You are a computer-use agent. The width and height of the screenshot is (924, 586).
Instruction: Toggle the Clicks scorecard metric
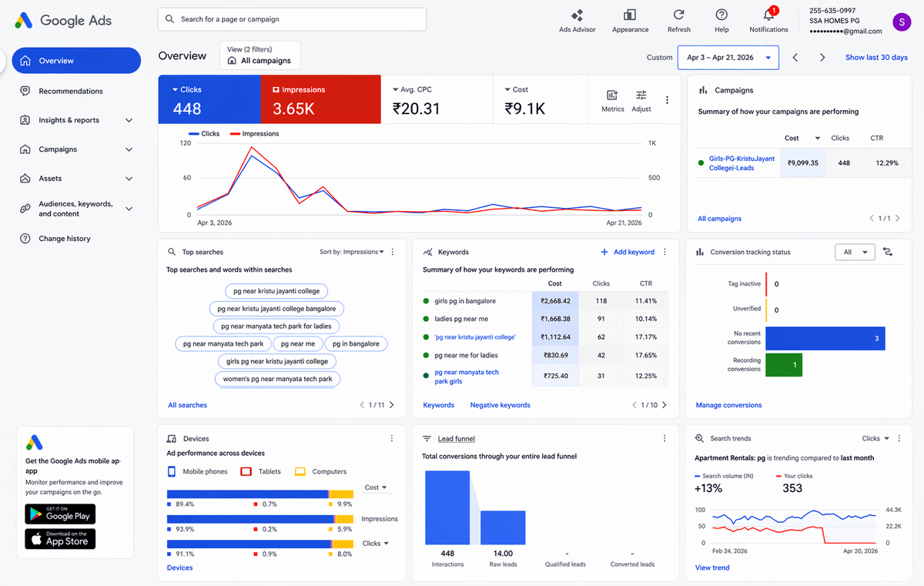tap(209, 99)
